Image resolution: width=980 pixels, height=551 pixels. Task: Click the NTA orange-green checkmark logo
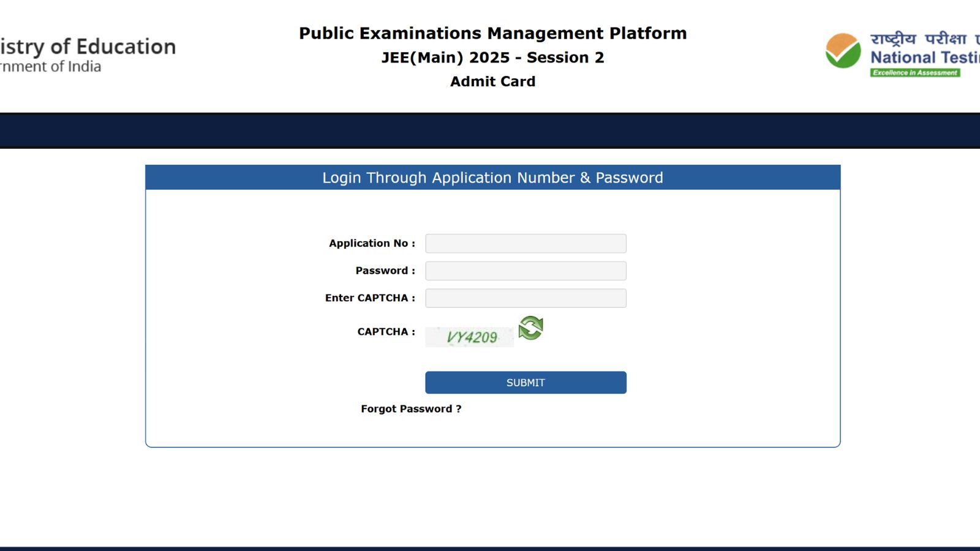[843, 50]
